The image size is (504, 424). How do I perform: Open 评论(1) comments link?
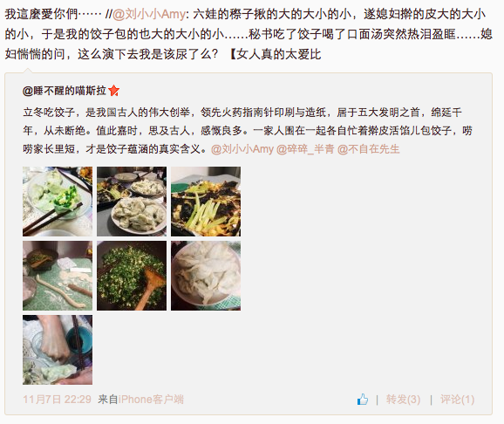click(458, 400)
